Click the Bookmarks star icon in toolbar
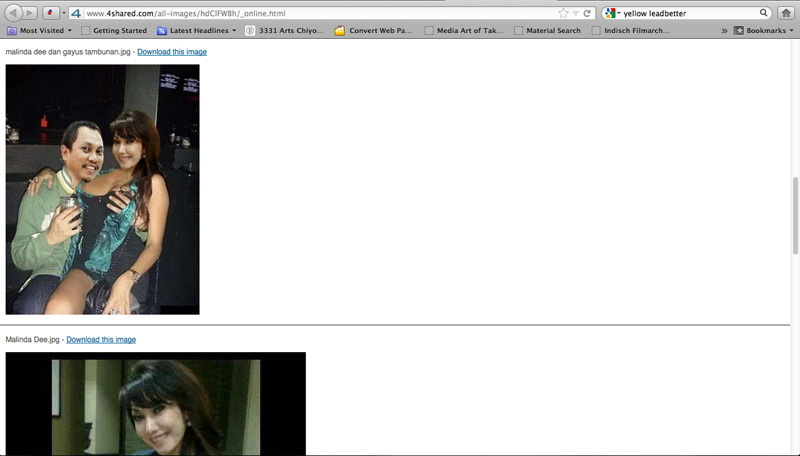The image size is (800, 456). tap(738, 31)
